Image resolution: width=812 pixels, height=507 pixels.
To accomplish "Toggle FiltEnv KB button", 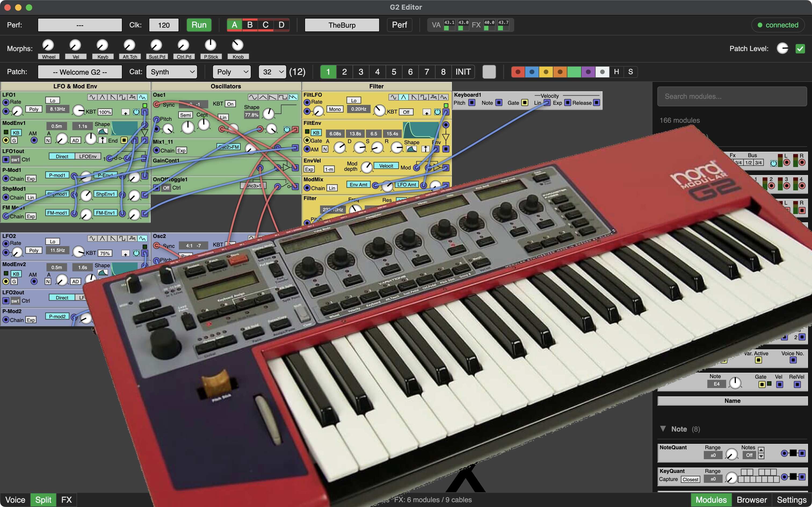I will pos(316,132).
